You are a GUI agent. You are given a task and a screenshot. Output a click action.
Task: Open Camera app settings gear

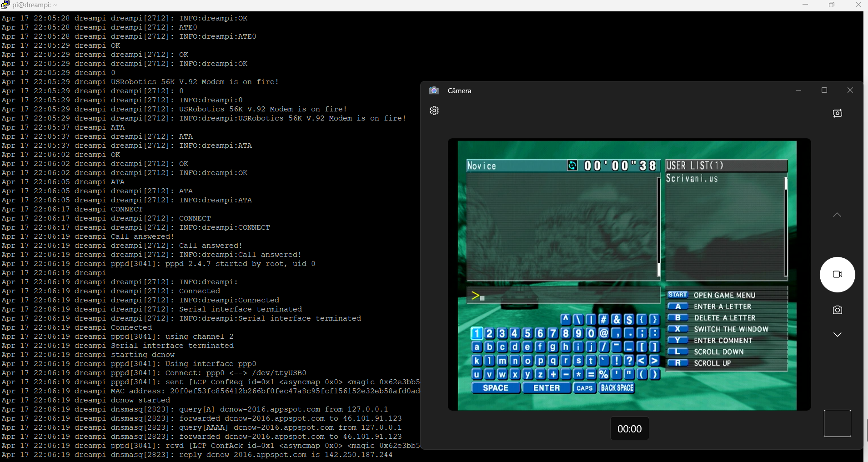coord(434,110)
